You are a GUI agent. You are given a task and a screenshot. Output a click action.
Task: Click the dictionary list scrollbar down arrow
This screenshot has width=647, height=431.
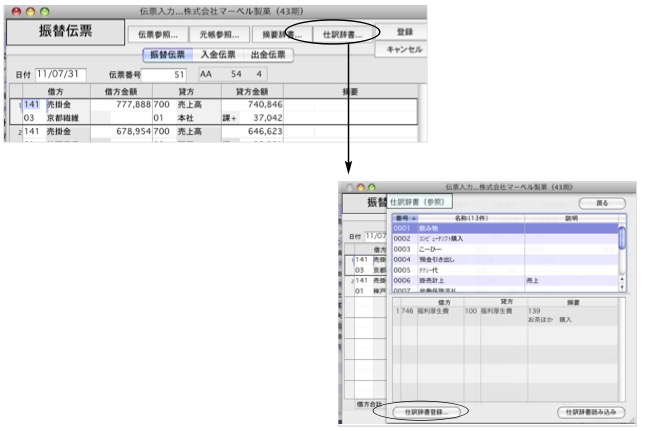(x=622, y=287)
